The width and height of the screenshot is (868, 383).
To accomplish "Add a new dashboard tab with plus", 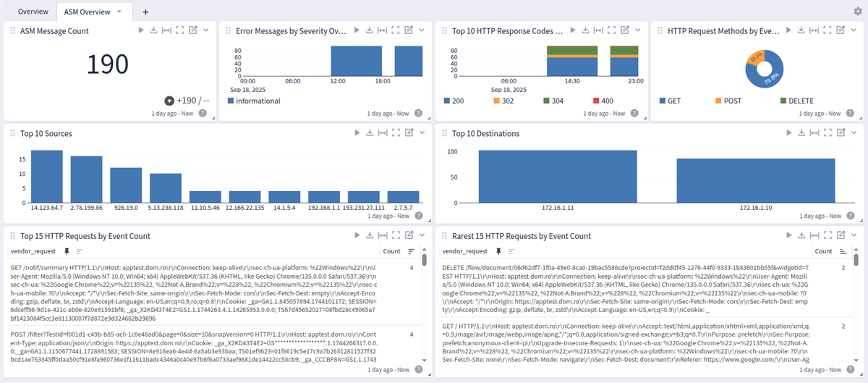I will 145,12.
